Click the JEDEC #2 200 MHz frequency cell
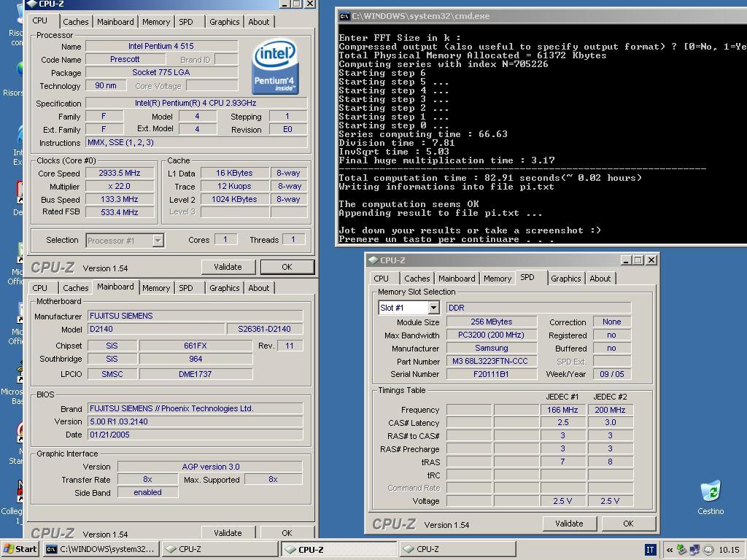747x560 pixels. pos(611,410)
